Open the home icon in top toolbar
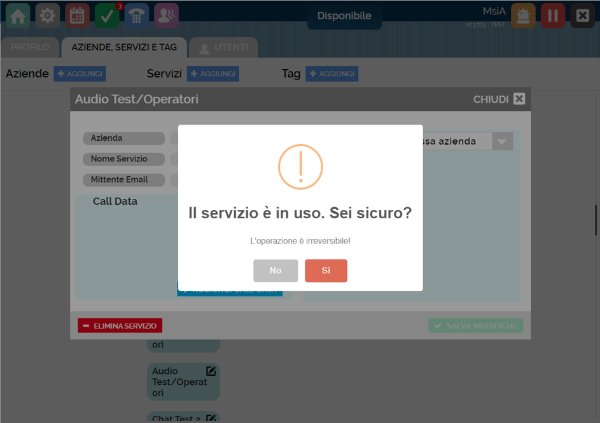The width and height of the screenshot is (600, 423). [18, 16]
